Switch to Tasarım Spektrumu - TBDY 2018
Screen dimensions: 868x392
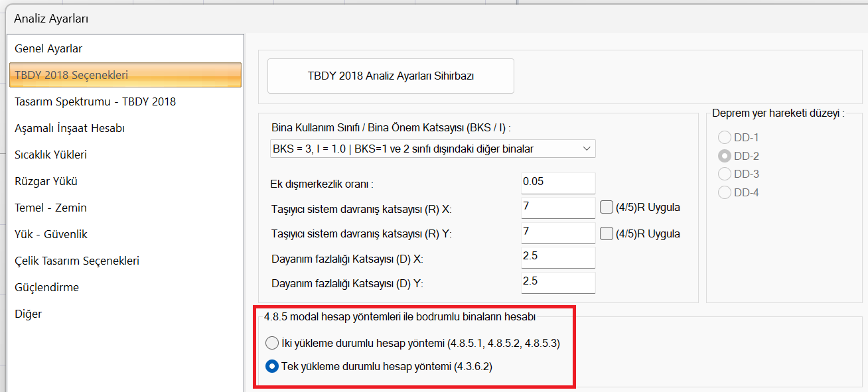point(95,101)
